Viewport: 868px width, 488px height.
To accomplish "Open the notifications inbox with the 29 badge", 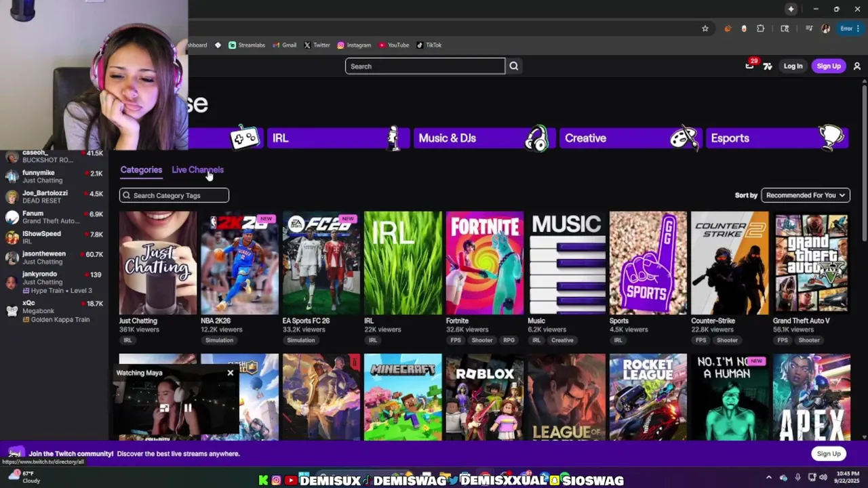I will [x=749, y=66].
